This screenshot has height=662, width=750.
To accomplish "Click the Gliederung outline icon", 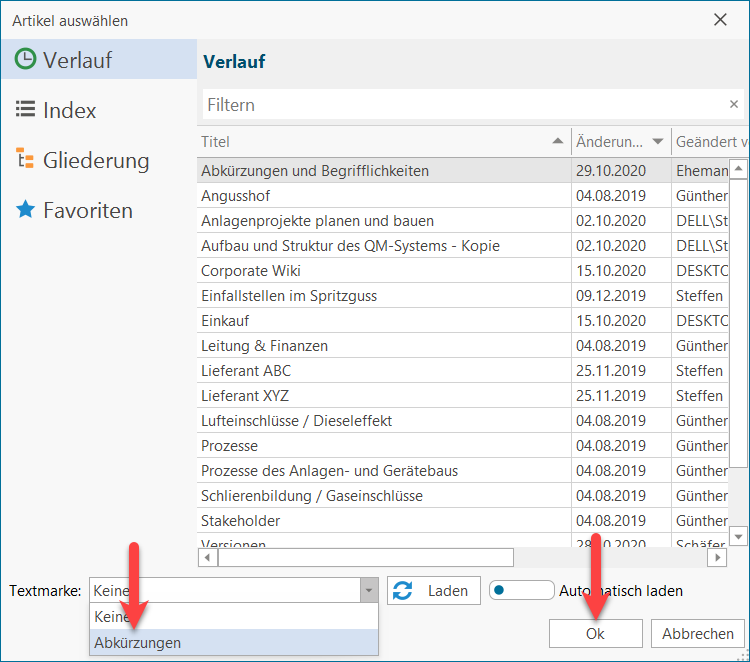I will click(x=25, y=160).
